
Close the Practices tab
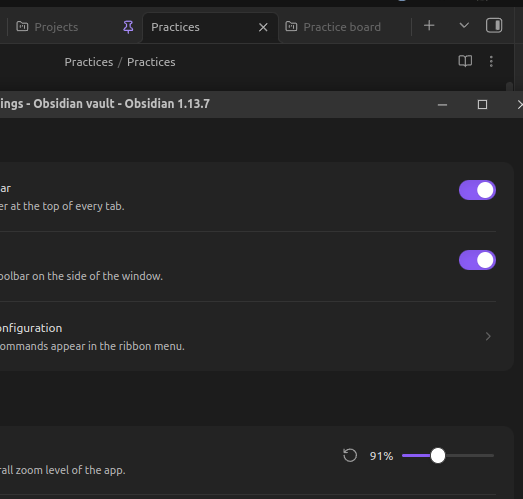point(263,27)
